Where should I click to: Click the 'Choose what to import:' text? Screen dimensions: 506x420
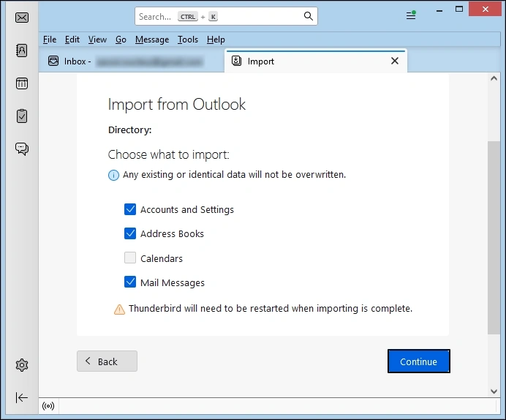coord(168,154)
